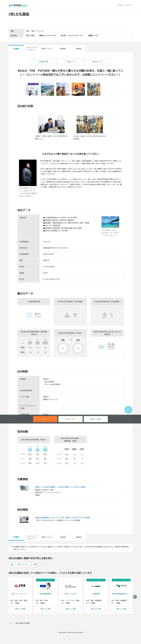Click the female managers ratio people icon
Screen dimensions: 141x644
(101, 347)
